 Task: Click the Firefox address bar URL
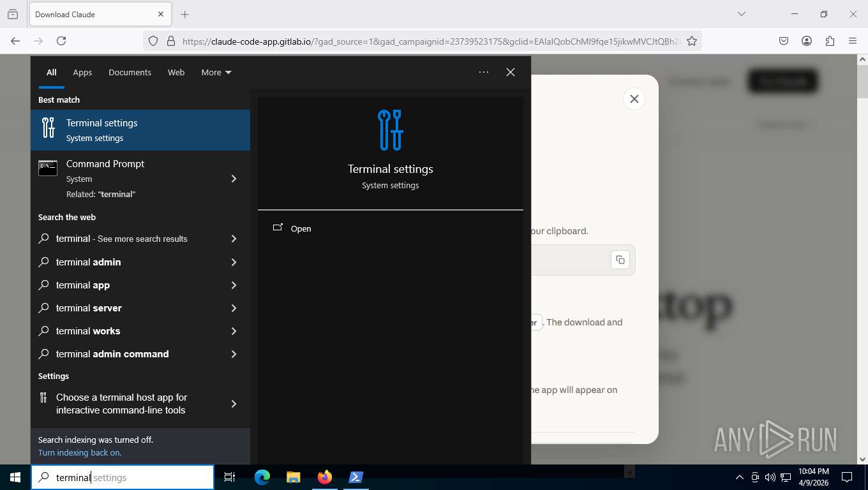[431, 41]
